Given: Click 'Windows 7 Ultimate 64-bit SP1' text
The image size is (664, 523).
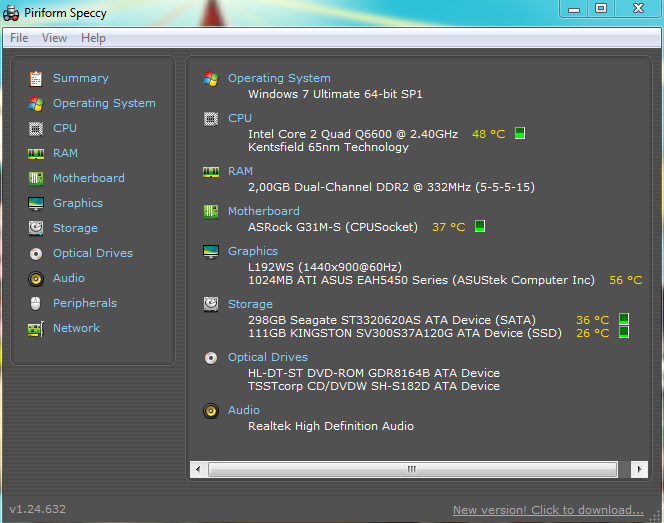Looking at the screenshot, I should point(335,94).
